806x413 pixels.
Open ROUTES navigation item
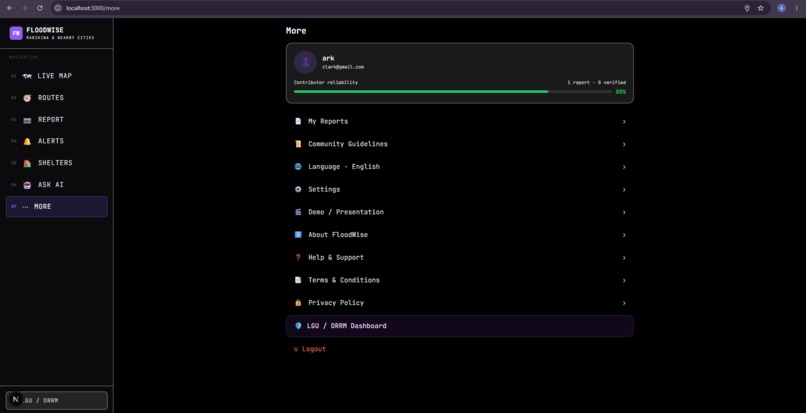pos(57,98)
